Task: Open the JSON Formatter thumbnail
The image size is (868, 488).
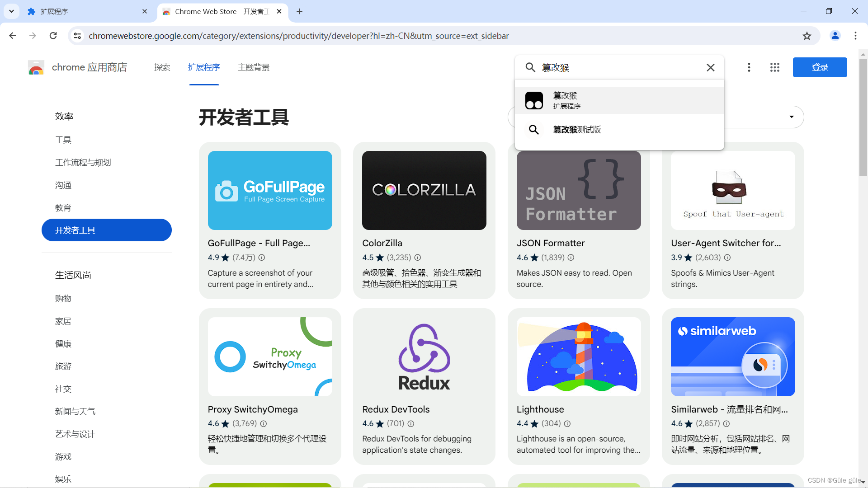Action: [x=579, y=190]
